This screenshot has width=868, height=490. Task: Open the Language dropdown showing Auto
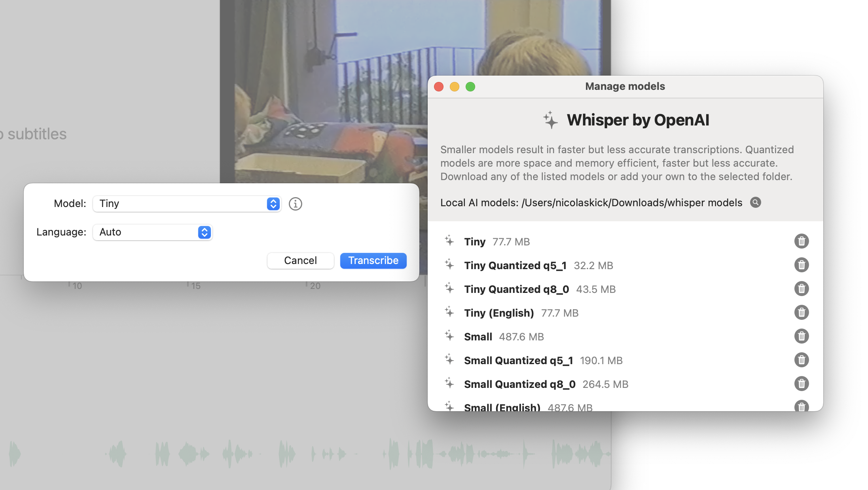click(152, 232)
